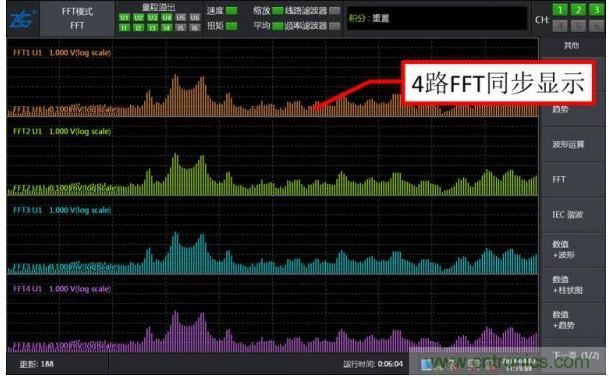Toggle the 线路滤波器 line filter
The height and width of the screenshot is (377, 609).
(334, 10)
